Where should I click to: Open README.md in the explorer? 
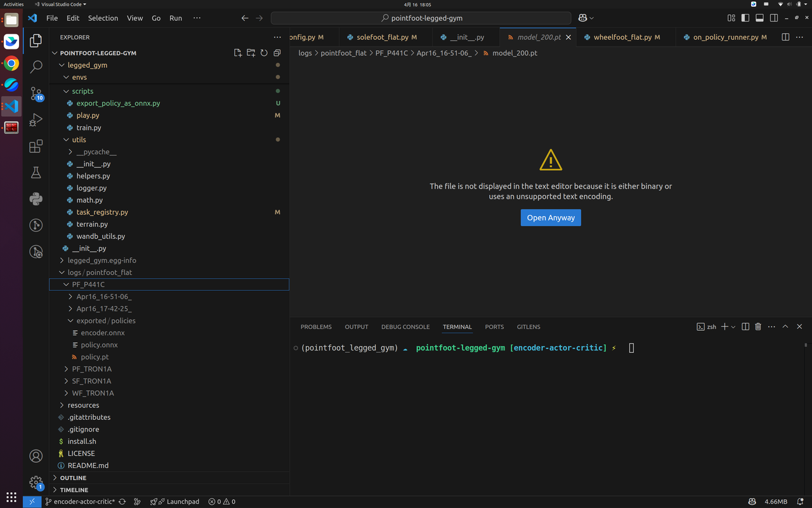[169, 465]
